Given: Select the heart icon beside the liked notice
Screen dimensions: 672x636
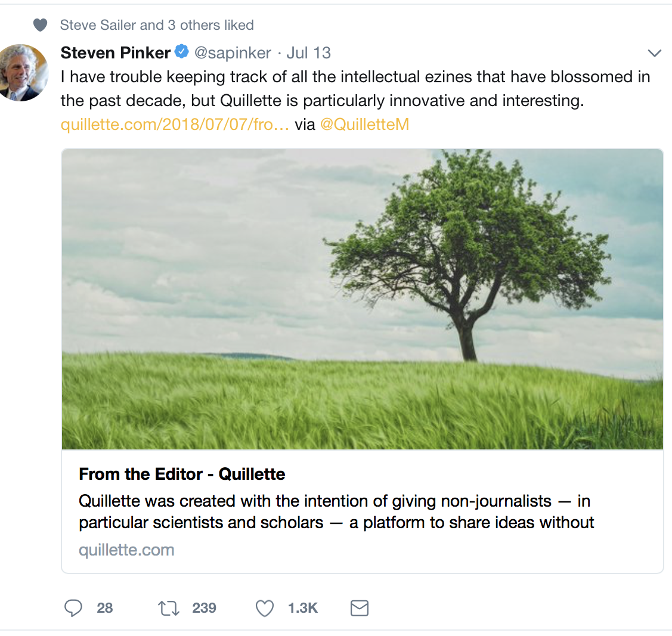Looking at the screenshot, I should [39, 25].
